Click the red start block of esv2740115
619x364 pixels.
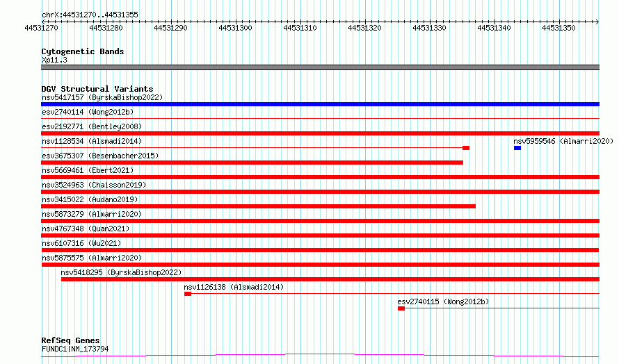(401, 308)
